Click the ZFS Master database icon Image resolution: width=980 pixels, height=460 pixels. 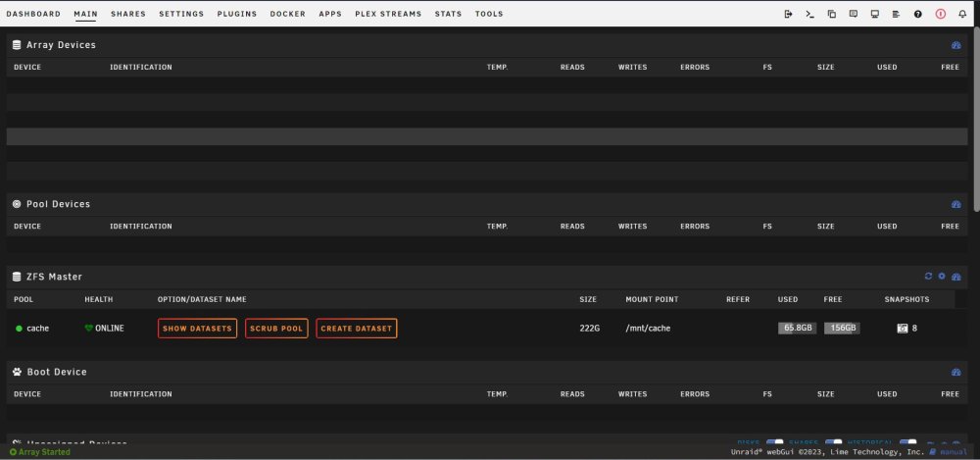point(17,277)
